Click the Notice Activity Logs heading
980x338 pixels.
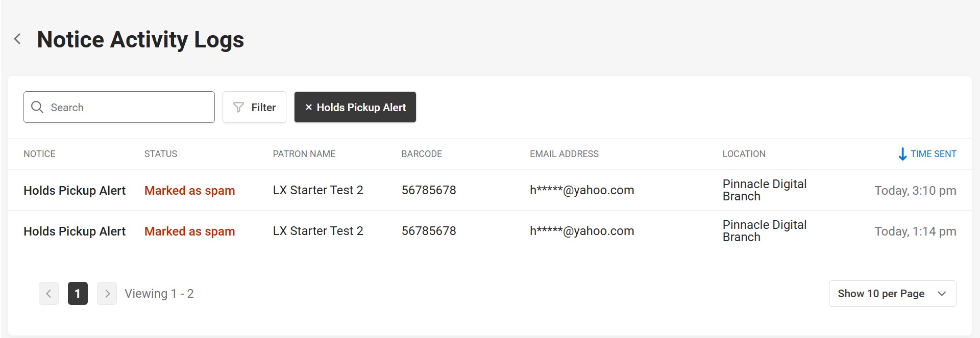(x=140, y=40)
